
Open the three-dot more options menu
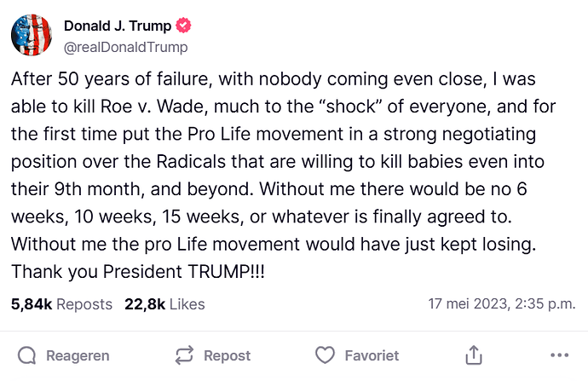click(559, 355)
